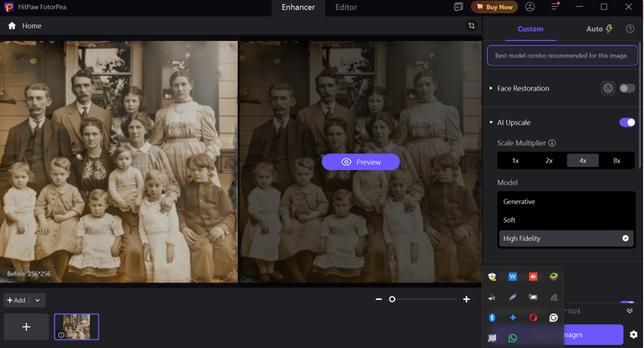This screenshot has width=644, height=348.
Task: Click the 'Model' label text
Action: (x=507, y=183)
